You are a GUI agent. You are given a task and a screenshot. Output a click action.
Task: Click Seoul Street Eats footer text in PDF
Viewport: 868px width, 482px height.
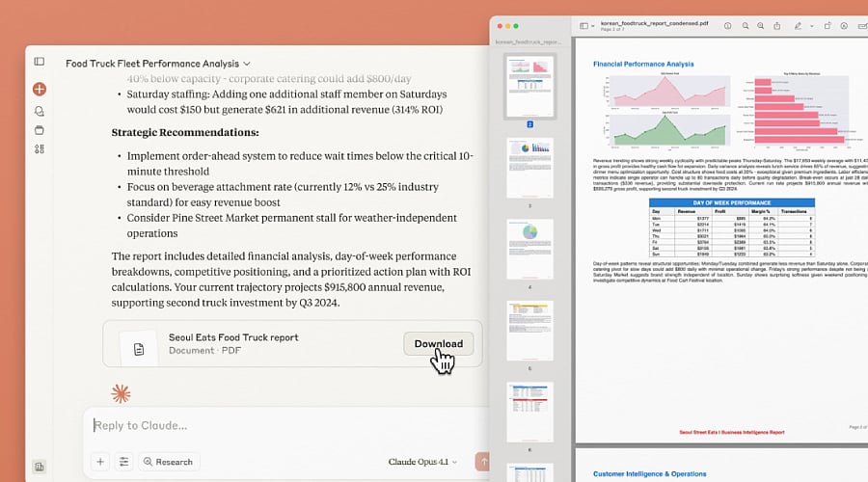tap(731, 432)
